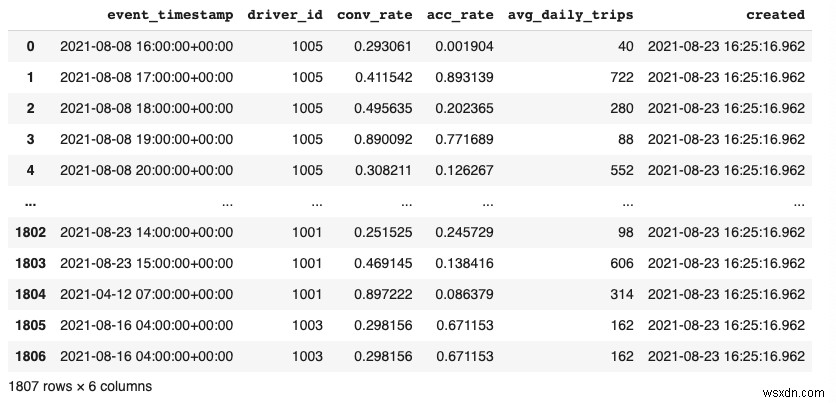This screenshot has width=836, height=403.
Task: Click conv_rate value 0.251525
Action: point(383,232)
